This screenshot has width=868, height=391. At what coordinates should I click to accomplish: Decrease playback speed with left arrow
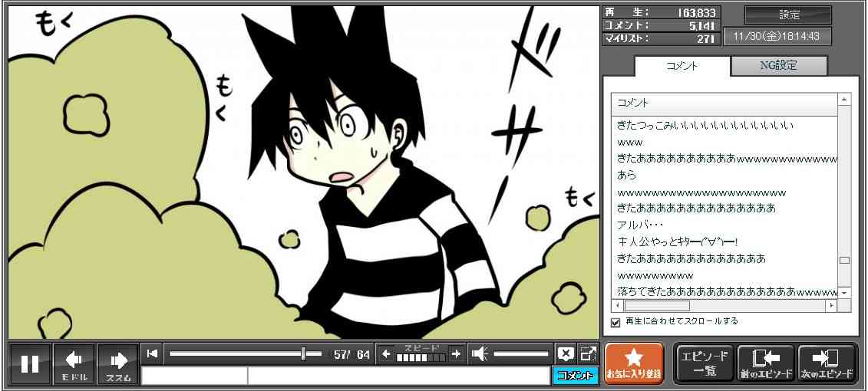click(386, 353)
